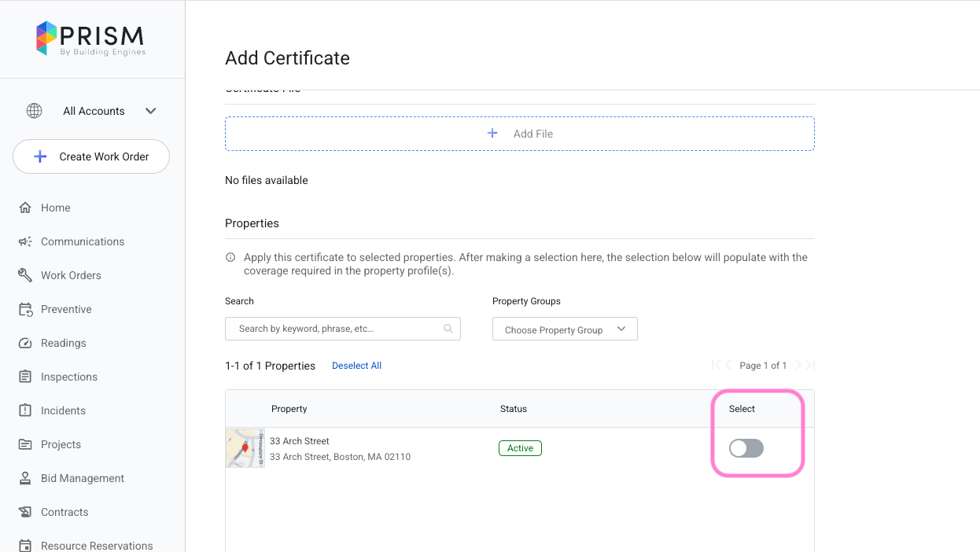
Task: Click the Inspections clipboard icon
Action: pyautogui.click(x=25, y=377)
